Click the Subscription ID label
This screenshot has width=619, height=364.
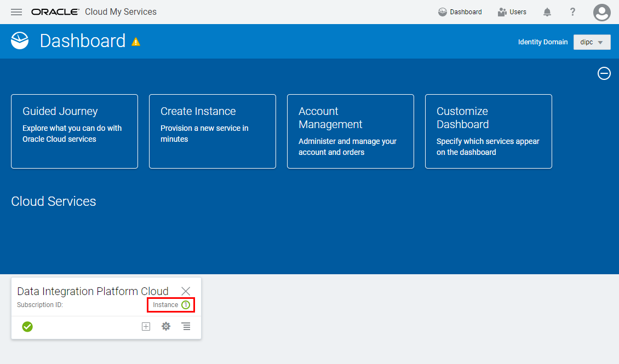click(40, 305)
